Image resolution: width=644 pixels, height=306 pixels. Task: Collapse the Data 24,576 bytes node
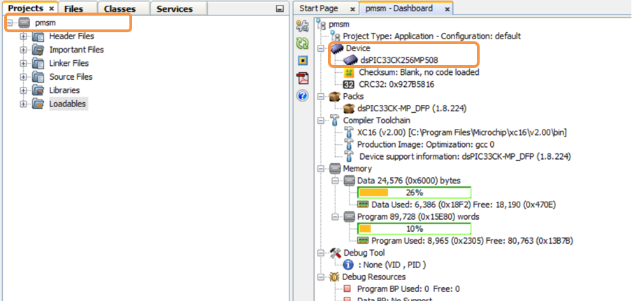(x=335, y=181)
